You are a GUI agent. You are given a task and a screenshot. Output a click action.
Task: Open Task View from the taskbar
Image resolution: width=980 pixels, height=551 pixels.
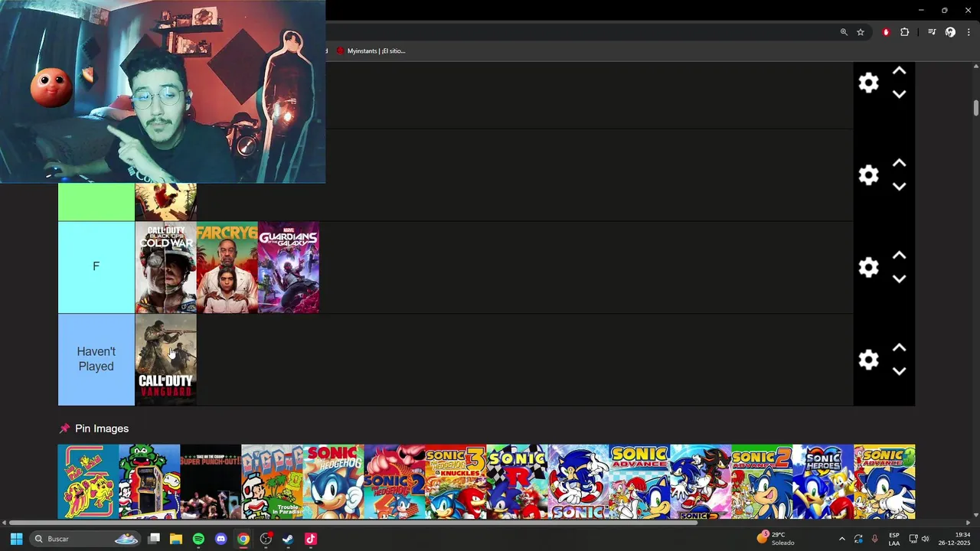tap(154, 539)
